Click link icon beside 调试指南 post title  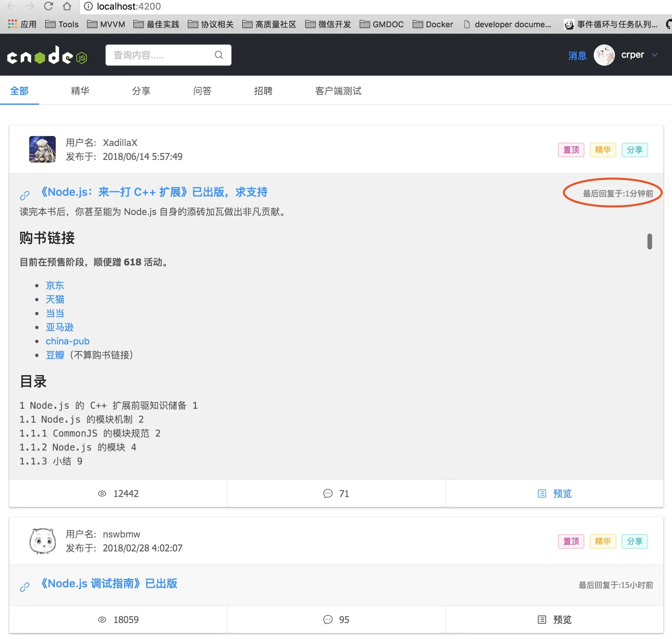25,587
